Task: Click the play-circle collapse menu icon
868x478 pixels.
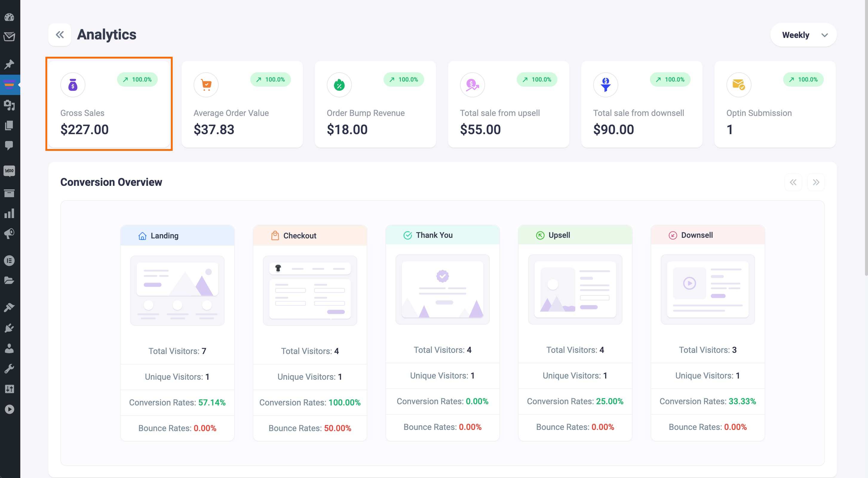Action: pyautogui.click(x=10, y=409)
